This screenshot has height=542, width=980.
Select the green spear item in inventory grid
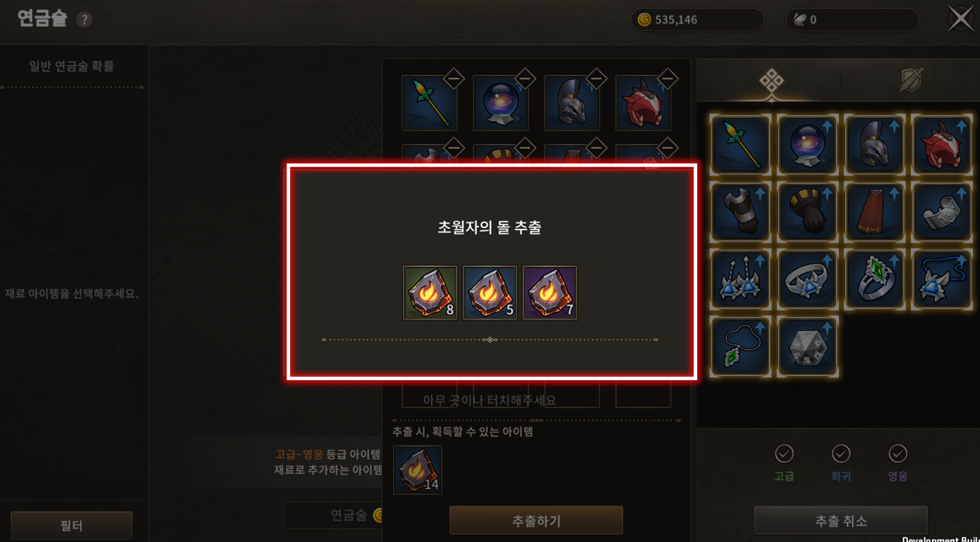[x=740, y=144]
